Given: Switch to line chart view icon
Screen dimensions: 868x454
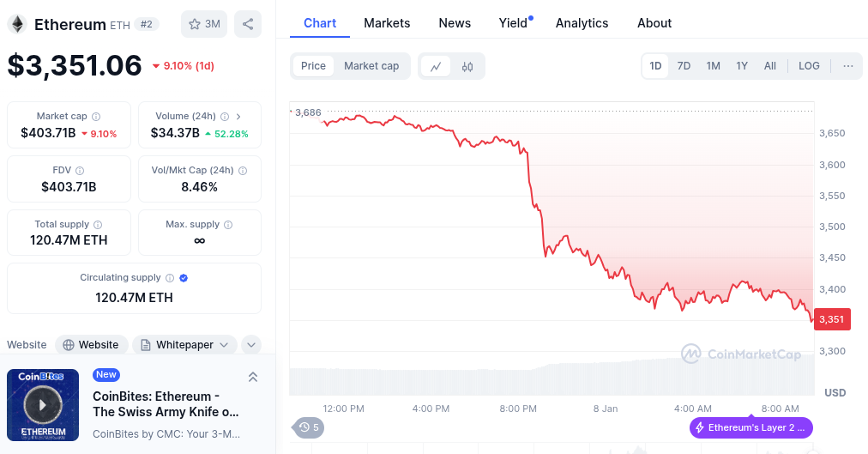Looking at the screenshot, I should pos(436,66).
